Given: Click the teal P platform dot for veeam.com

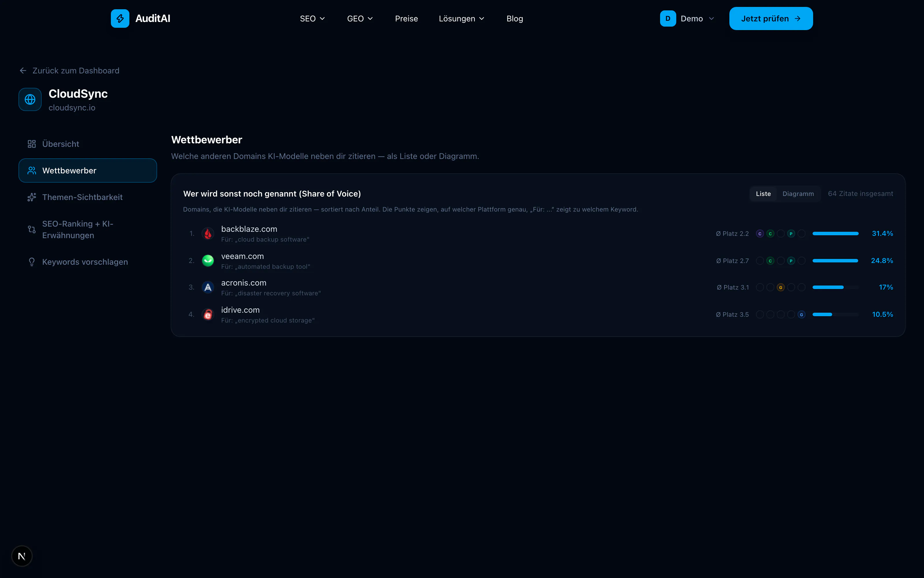Looking at the screenshot, I should pyautogui.click(x=791, y=261).
